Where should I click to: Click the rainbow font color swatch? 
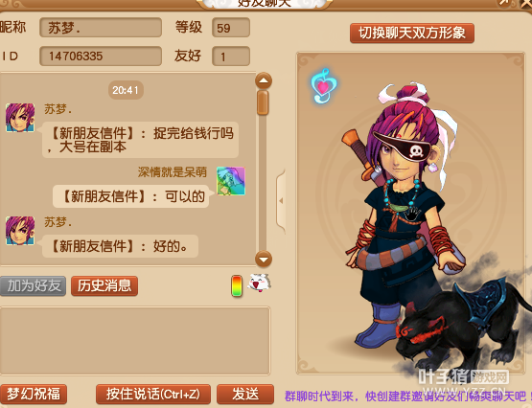[237, 286]
